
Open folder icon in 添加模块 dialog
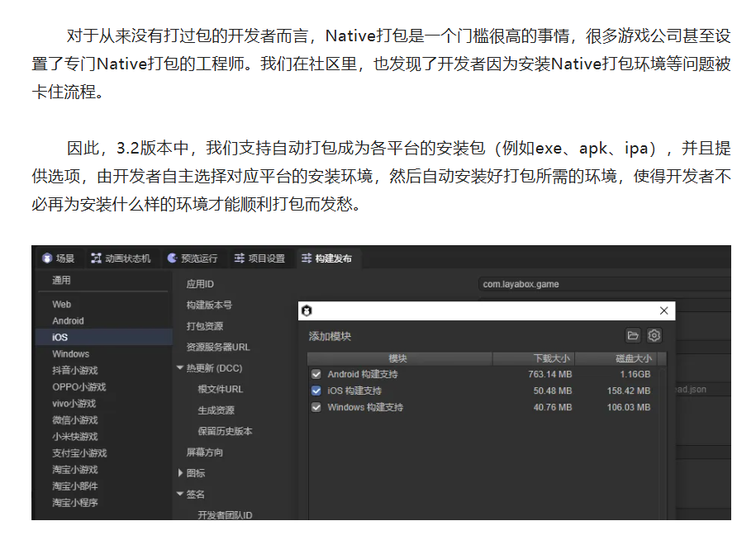[633, 335]
